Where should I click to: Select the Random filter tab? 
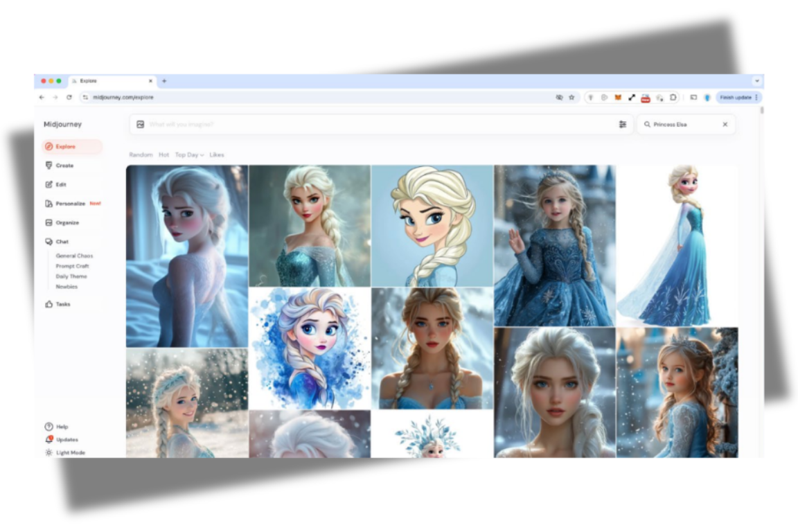pyautogui.click(x=141, y=154)
